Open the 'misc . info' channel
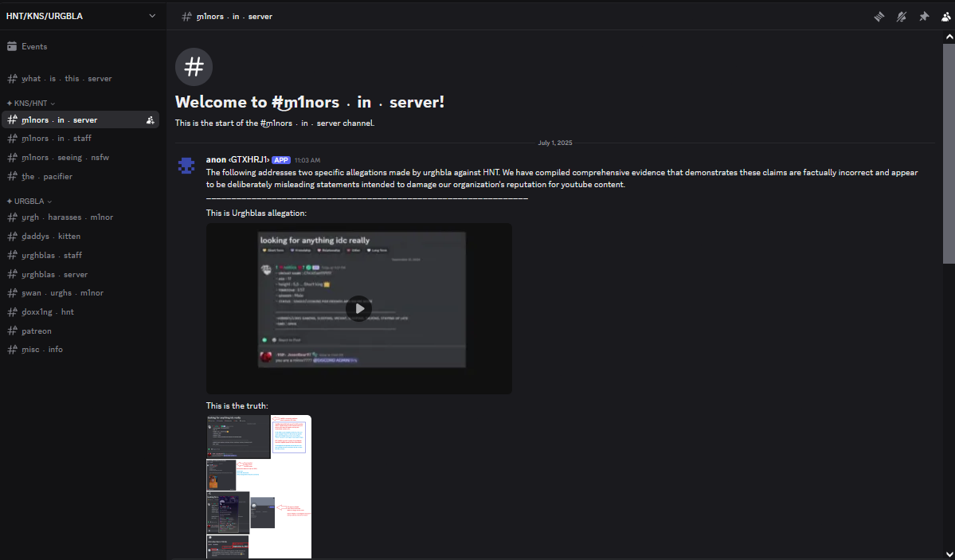Viewport: 955px width, 560px height. tap(80, 349)
